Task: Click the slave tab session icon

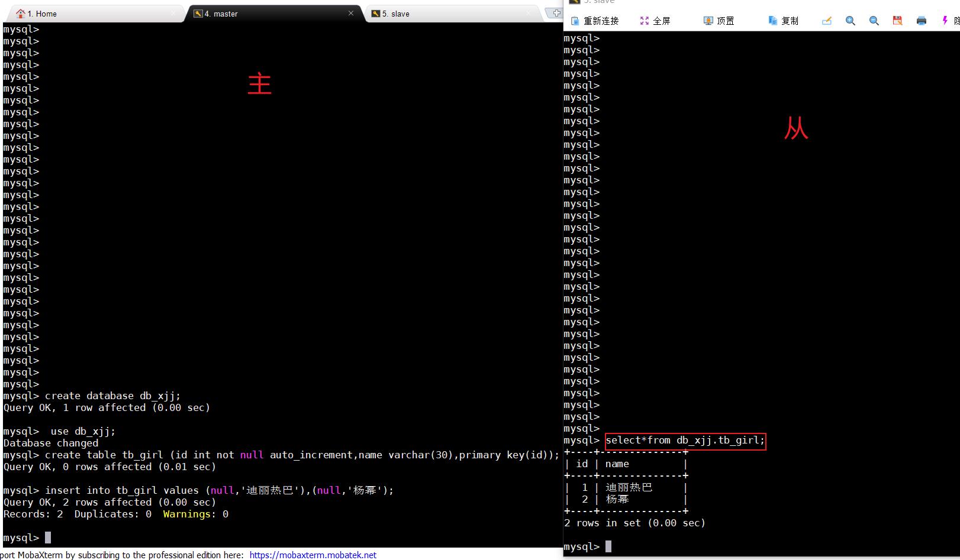Action: [x=375, y=13]
